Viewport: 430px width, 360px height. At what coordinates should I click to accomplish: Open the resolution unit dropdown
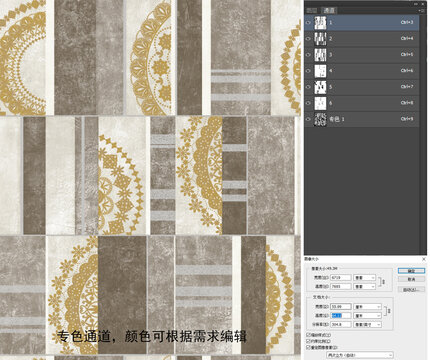pos(368,324)
